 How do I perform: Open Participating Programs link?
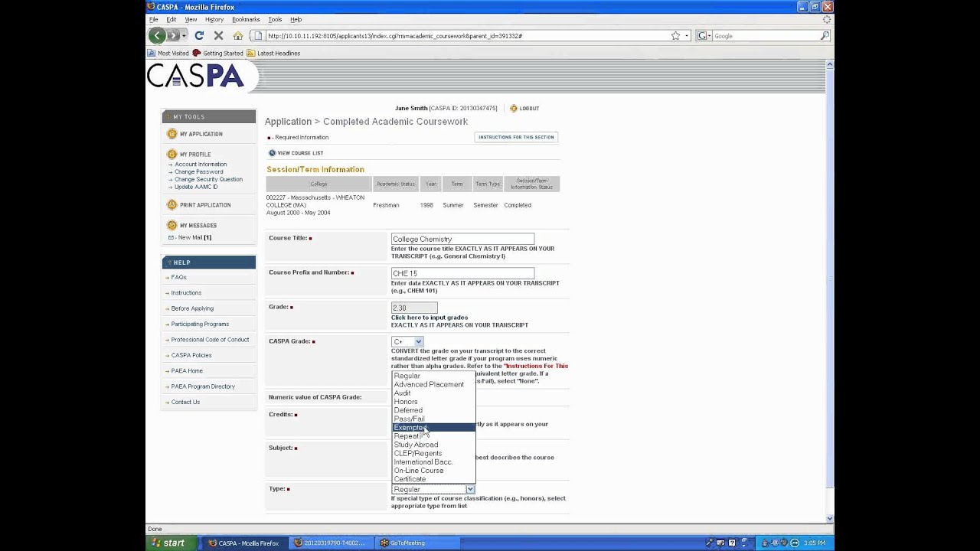click(x=200, y=324)
